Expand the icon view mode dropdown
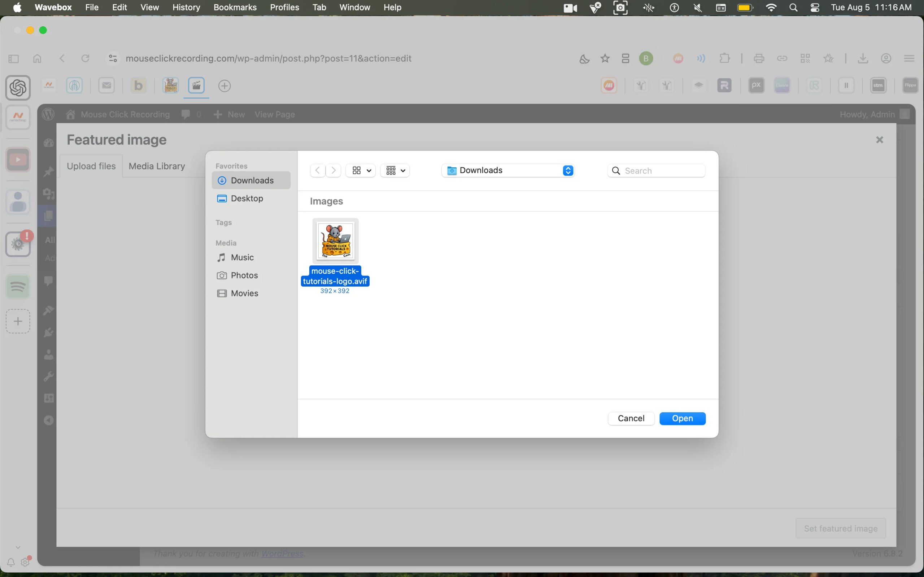 click(x=361, y=171)
